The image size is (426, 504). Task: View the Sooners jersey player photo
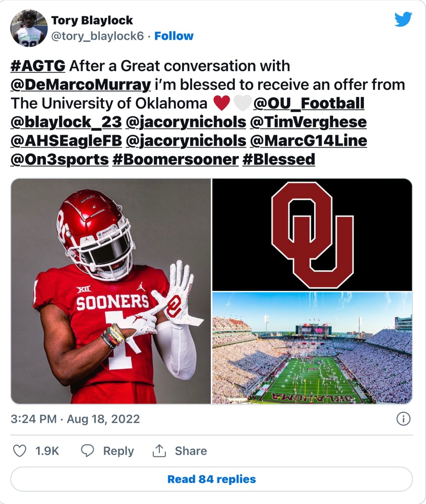coord(111,291)
